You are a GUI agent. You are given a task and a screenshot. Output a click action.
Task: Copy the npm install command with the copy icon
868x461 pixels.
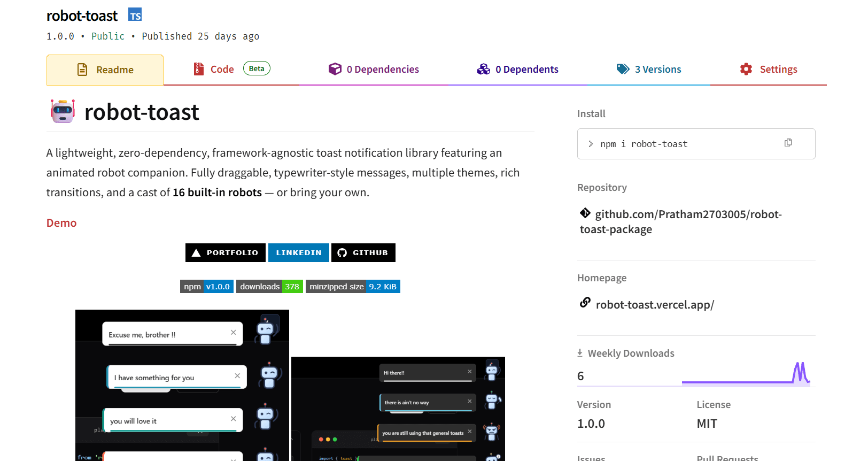(x=788, y=143)
